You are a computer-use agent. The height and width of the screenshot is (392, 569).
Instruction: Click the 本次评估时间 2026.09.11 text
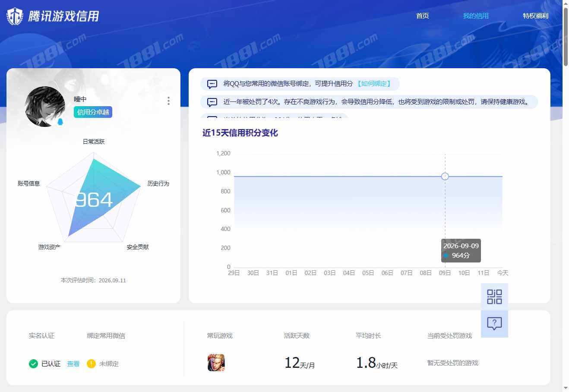pyautogui.click(x=93, y=280)
